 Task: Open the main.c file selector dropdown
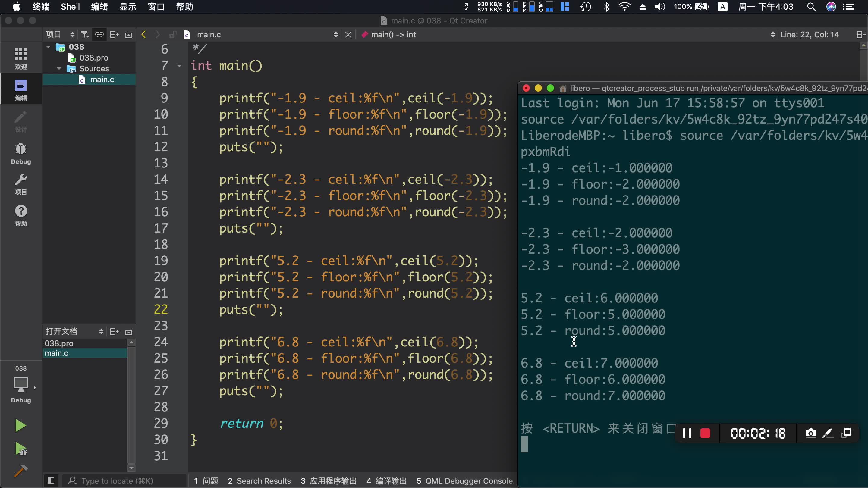point(335,35)
